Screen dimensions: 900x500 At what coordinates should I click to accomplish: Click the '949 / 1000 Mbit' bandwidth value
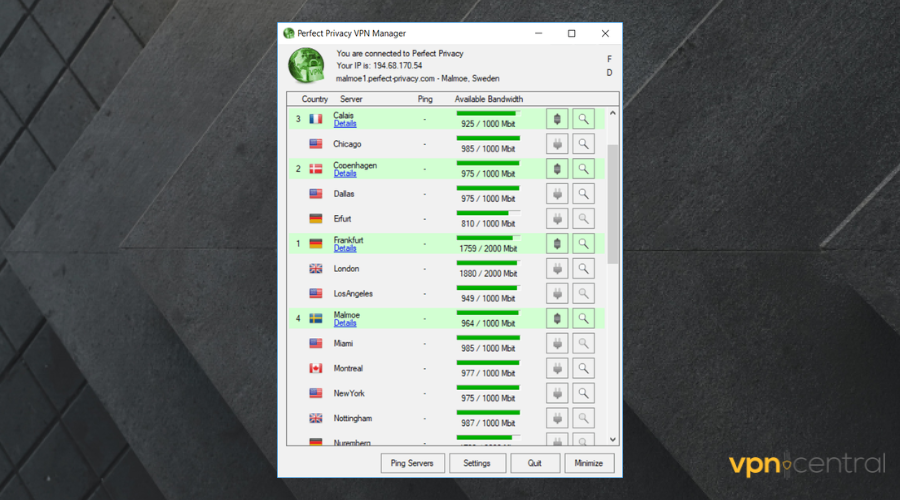[x=488, y=299]
